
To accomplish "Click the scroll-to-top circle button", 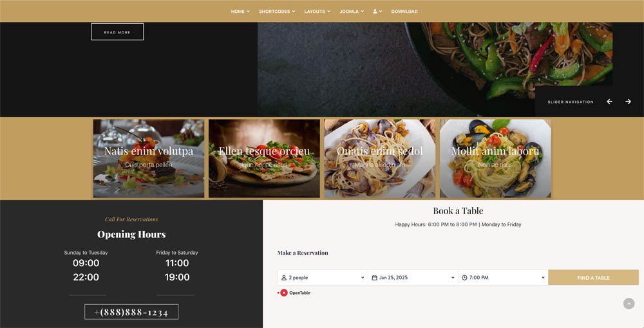I will 629,304.
